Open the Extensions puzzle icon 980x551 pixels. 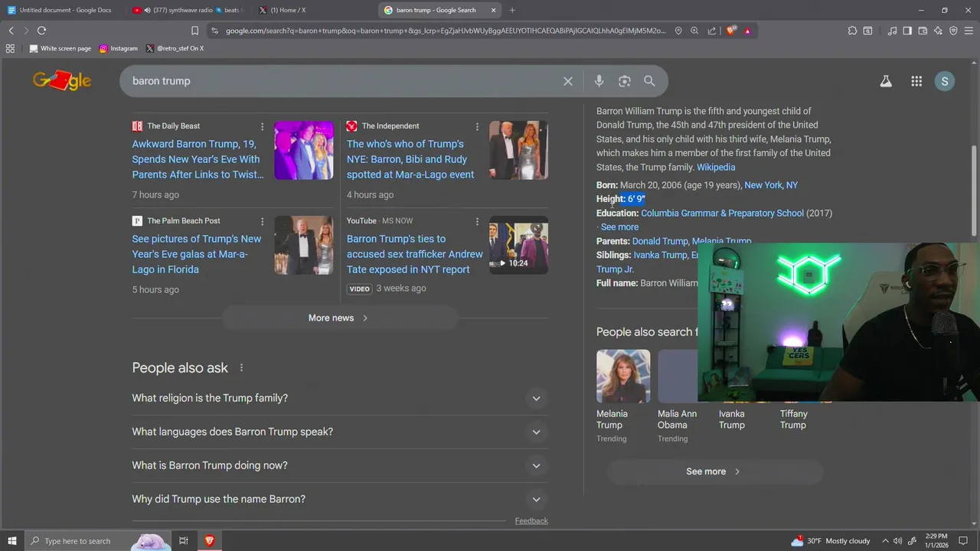click(852, 31)
